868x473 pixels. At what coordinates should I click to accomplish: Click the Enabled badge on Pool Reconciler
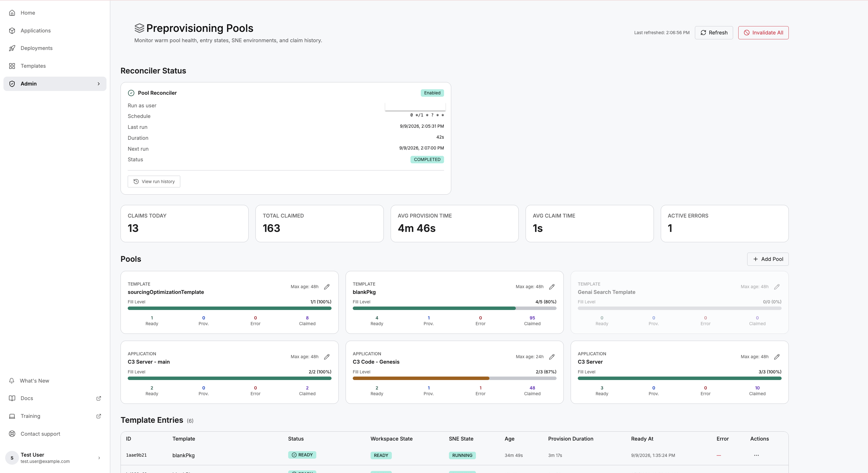pyautogui.click(x=432, y=93)
